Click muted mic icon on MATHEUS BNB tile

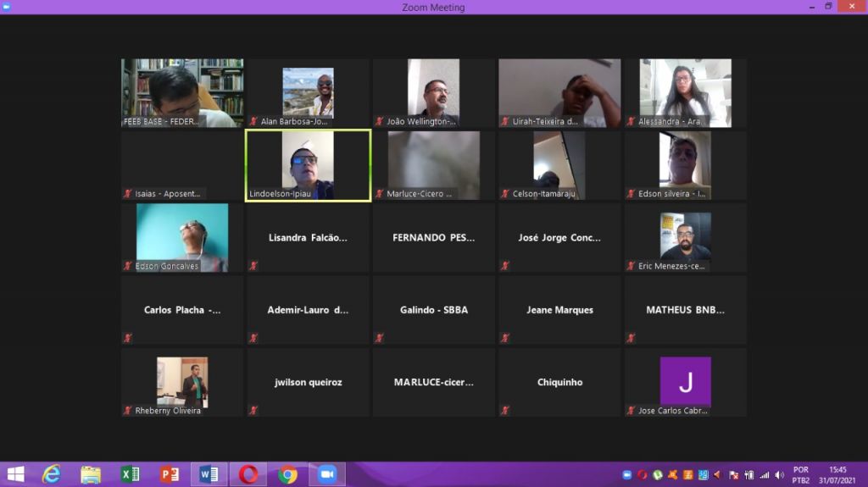tap(631, 338)
